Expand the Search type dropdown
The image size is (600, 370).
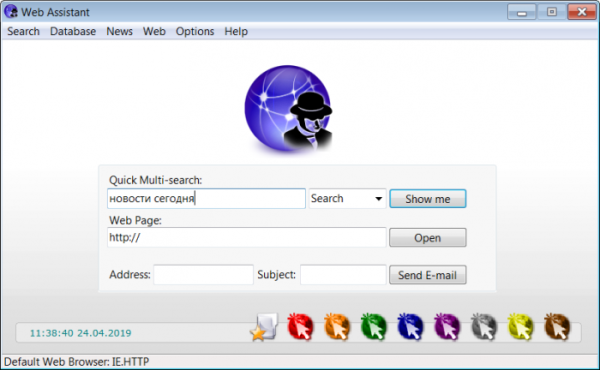pyautogui.click(x=347, y=199)
